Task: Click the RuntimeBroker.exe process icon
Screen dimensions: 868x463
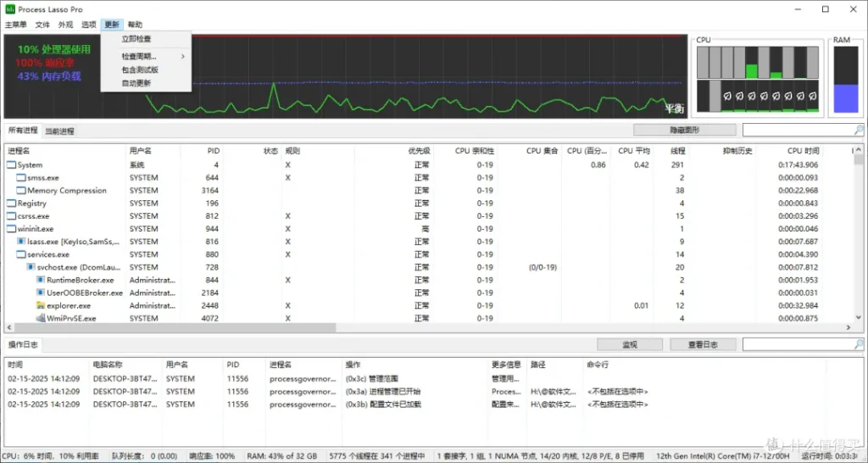Action: (41, 280)
